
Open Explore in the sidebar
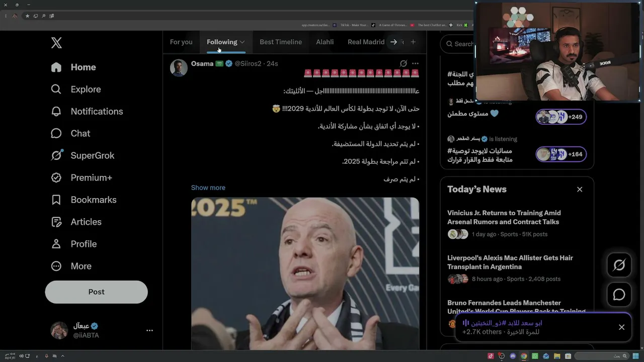76,89
